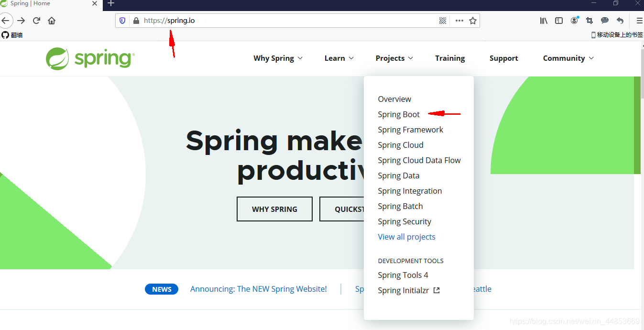The height and width of the screenshot is (330, 644).
Task: Expand the Why Spring dropdown
Action: click(278, 58)
